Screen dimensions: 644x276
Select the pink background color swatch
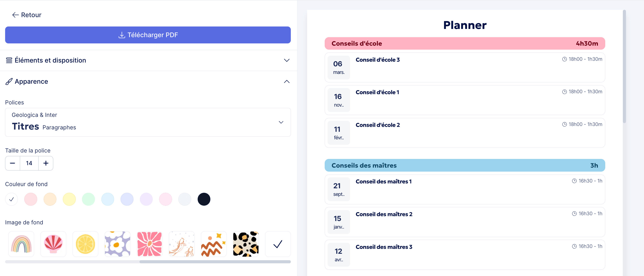pos(31,199)
